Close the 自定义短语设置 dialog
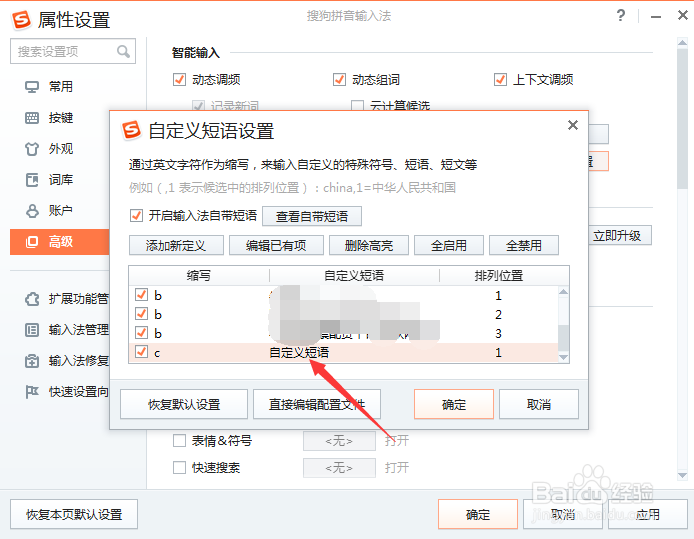 point(573,125)
